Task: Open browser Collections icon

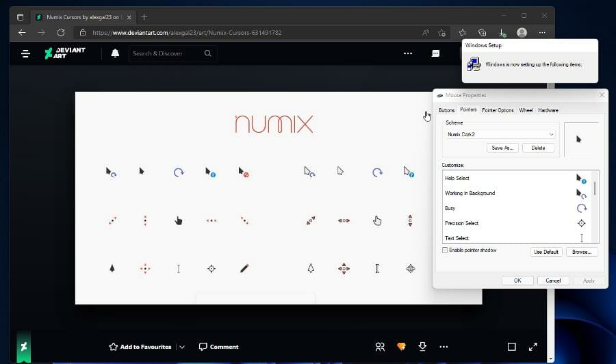Action: 482,33
